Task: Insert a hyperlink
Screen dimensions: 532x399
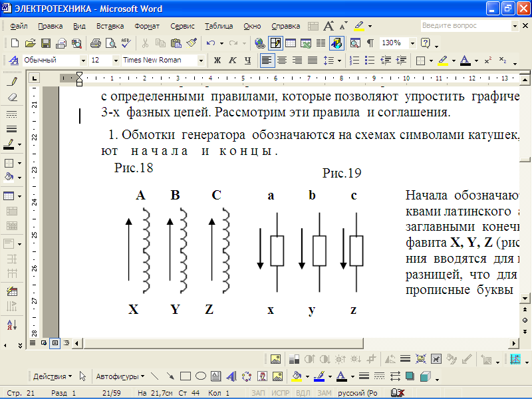Action: (260, 43)
